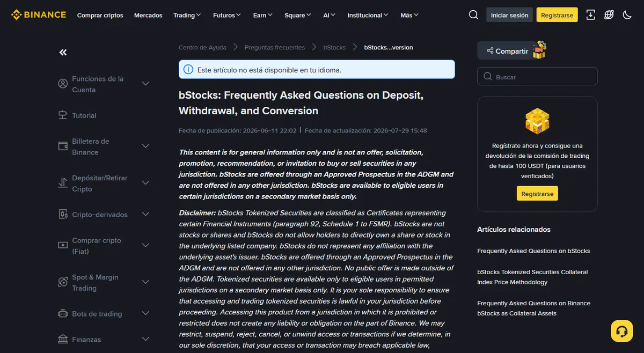Image resolution: width=644 pixels, height=353 pixels.
Task: Collapse sidebar with double-chevron icon
Action: tap(63, 52)
